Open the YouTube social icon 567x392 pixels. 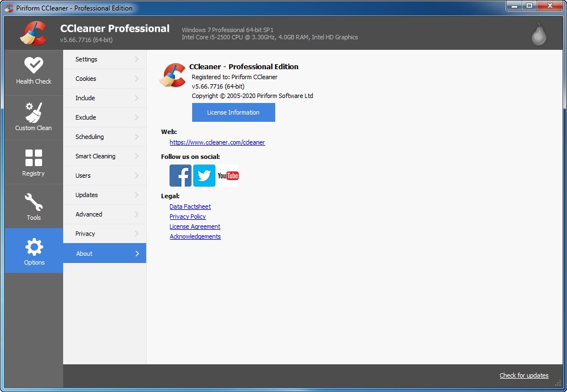click(228, 176)
